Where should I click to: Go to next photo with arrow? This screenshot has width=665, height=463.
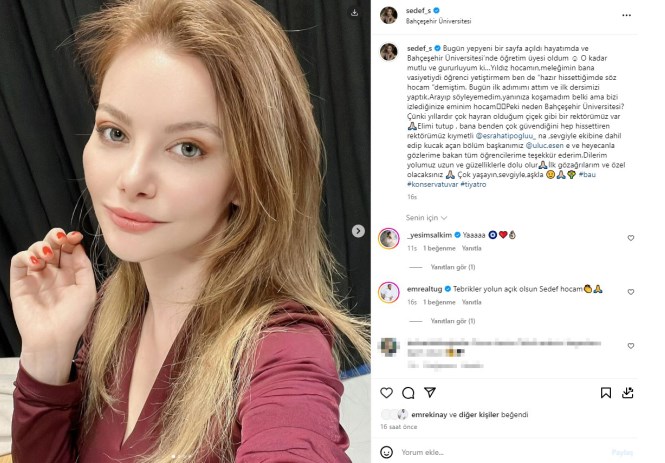pos(358,231)
